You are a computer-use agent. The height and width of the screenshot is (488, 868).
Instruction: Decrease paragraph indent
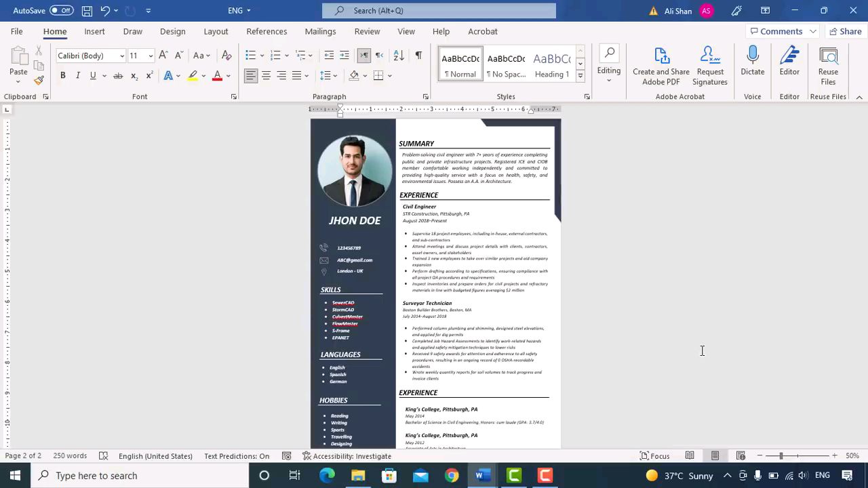tap(329, 56)
